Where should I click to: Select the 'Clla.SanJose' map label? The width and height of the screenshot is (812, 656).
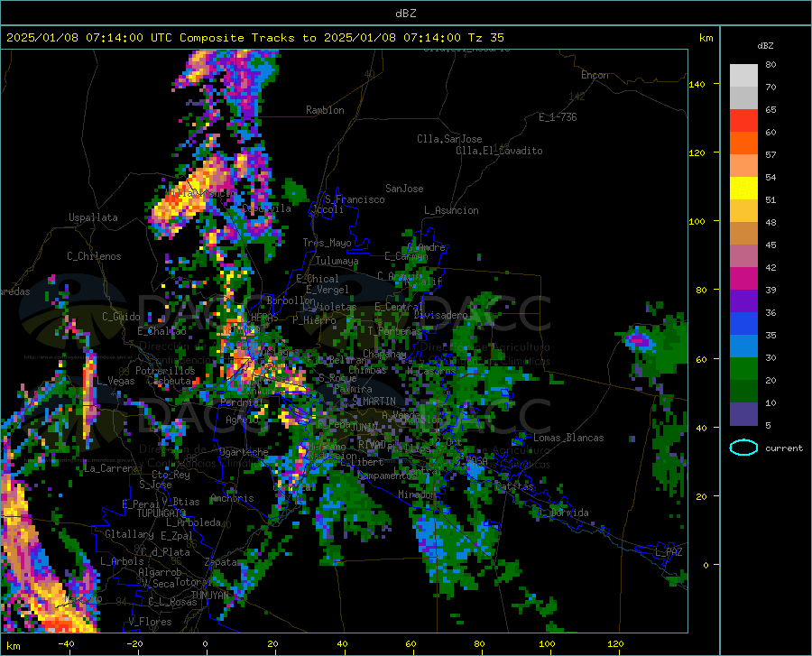[449, 139]
